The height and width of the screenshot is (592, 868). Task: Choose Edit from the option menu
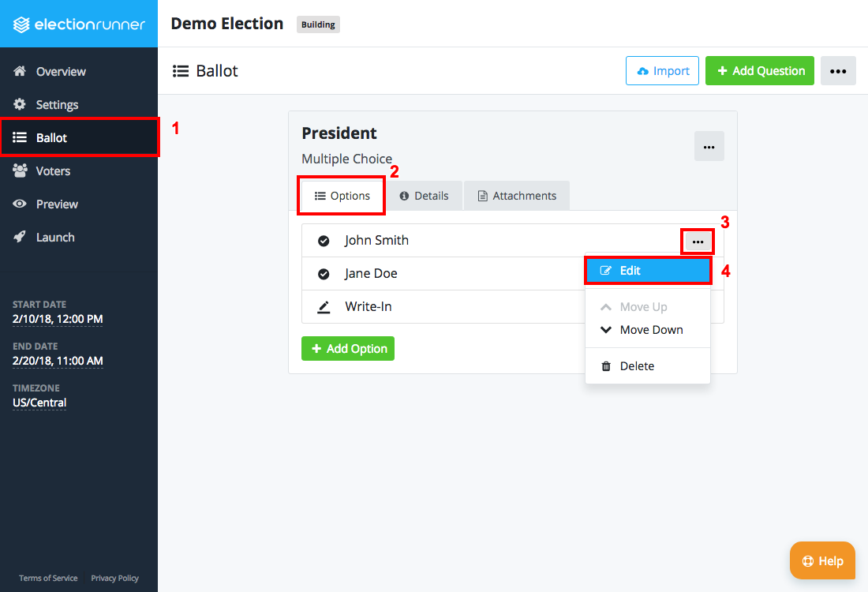click(x=648, y=271)
